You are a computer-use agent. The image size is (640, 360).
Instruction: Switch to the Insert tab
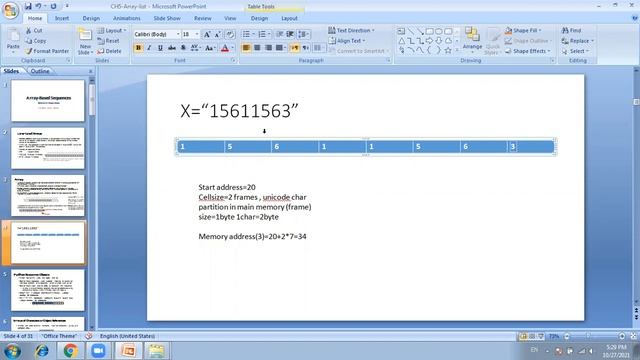(62, 18)
